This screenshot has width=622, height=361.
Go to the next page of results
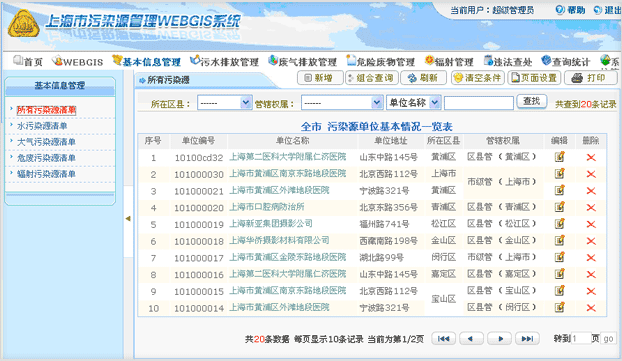(x=499, y=338)
